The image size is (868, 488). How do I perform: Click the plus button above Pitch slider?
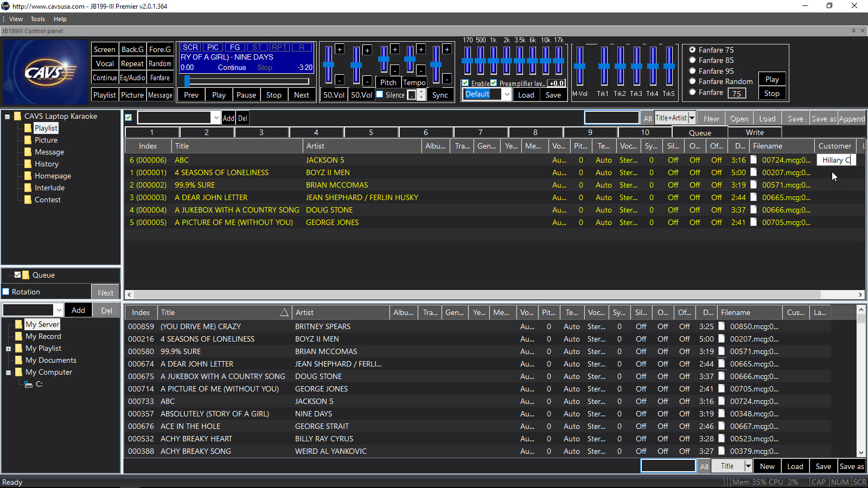click(395, 49)
